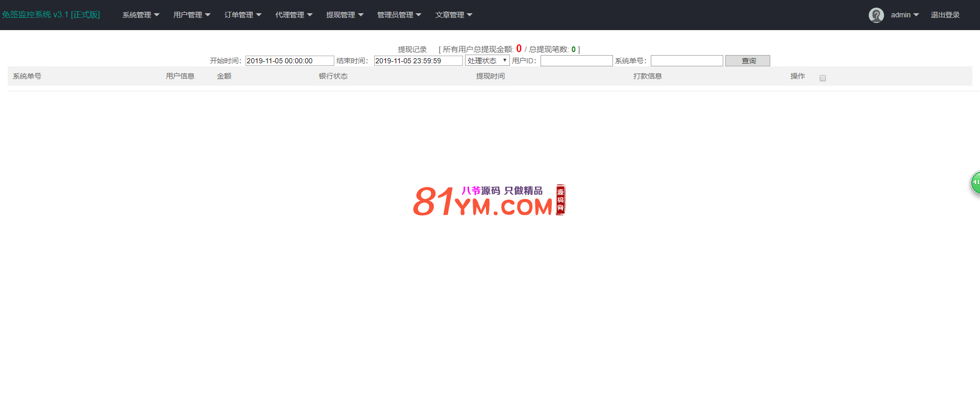
Task: Click the 系统单号 column header
Action: [27, 76]
